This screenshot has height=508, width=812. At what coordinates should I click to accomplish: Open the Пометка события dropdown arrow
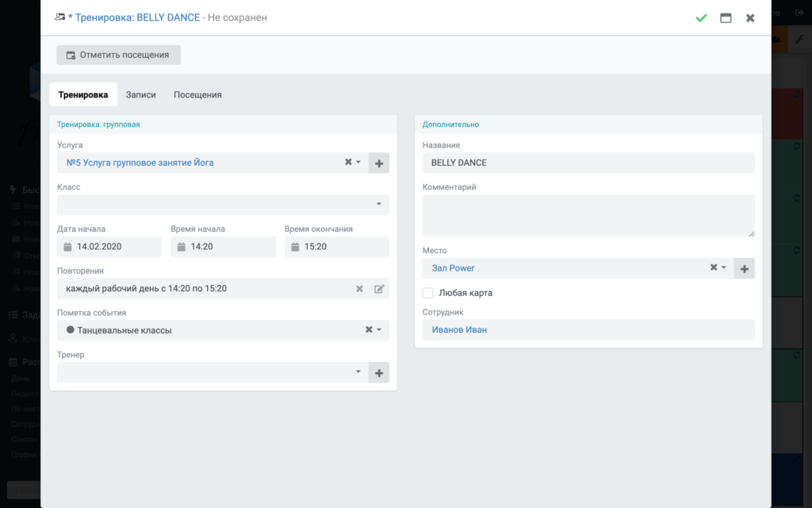(x=379, y=329)
